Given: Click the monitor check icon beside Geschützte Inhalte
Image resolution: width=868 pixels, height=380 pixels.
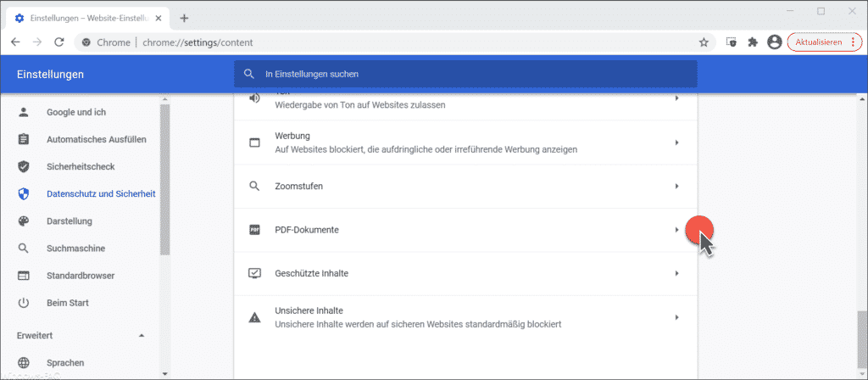Looking at the screenshot, I should [x=254, y=273].
